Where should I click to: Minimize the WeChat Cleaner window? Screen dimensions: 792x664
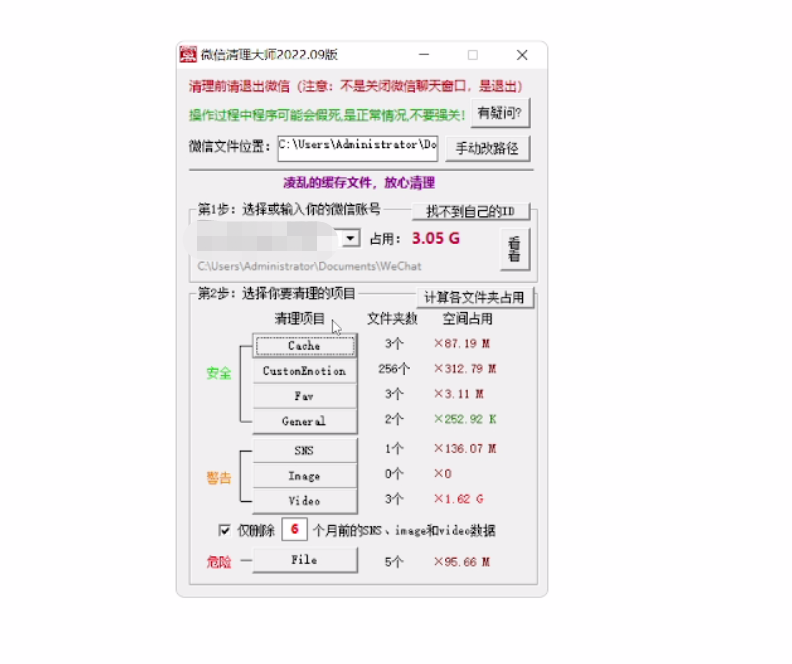tap(424, 55)
